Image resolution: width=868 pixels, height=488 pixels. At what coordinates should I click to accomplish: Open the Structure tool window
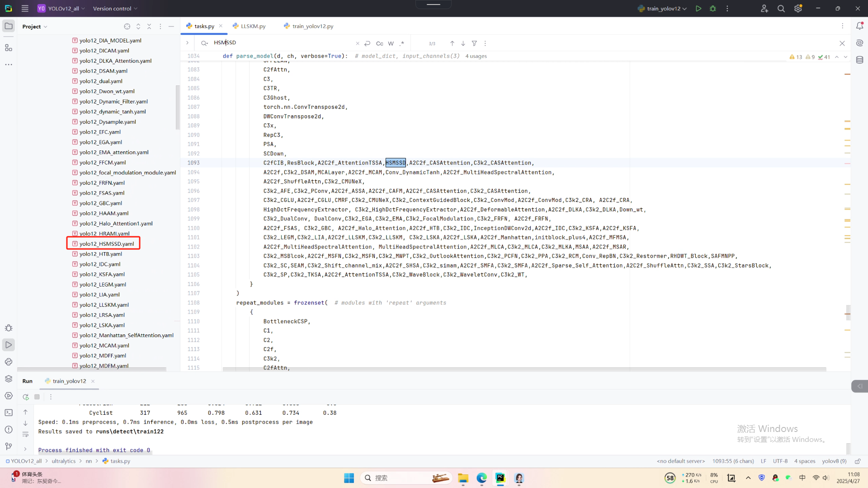coord(9,48)
